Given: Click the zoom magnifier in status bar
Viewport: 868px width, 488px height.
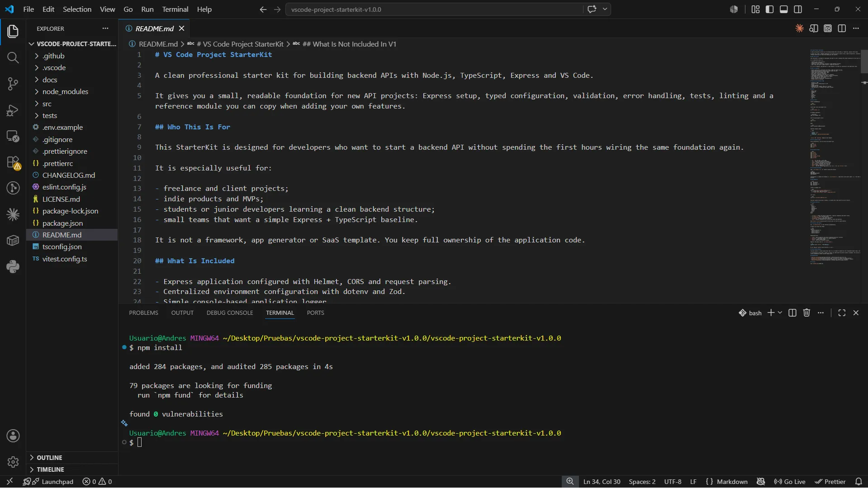Looking at the screenshot, I should click(x=570, y=482).
